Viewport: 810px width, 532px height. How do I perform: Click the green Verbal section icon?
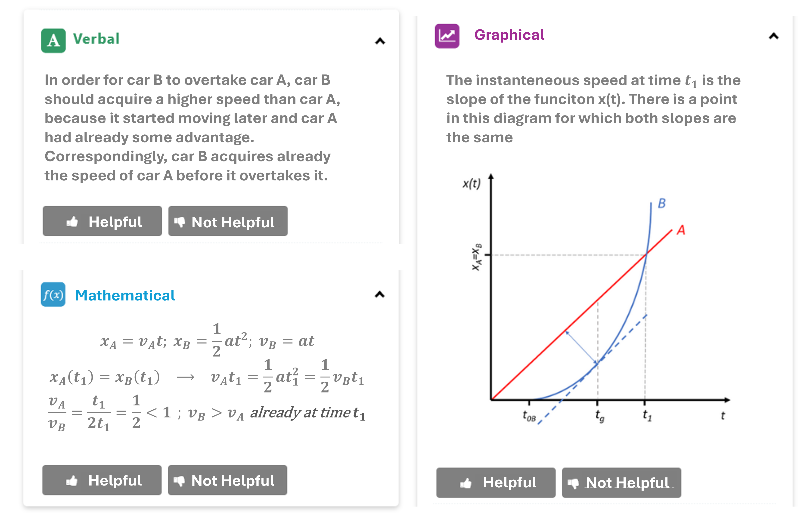(x=53, y=41)
